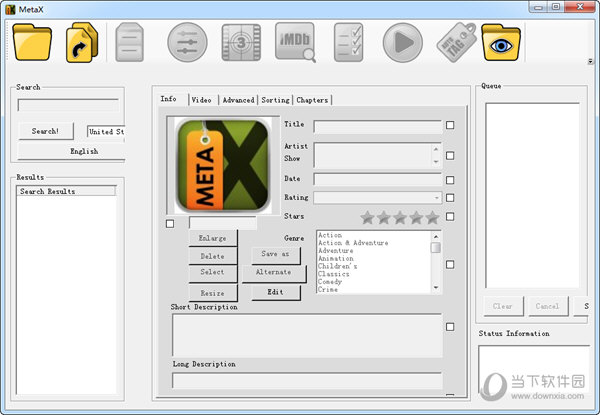Click the MetaX app icon in title bar
The width and height of the screenshot is (600, 415).
tap(10, 10)
